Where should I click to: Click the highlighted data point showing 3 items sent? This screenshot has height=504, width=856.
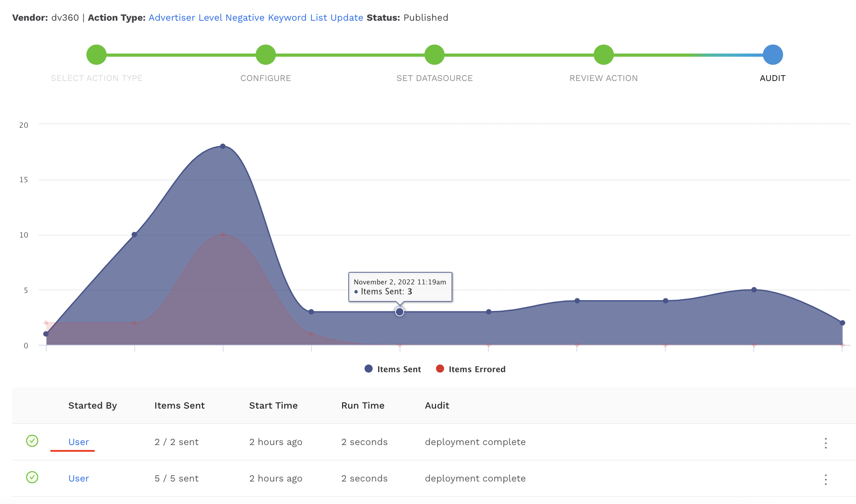coord(400,312)
